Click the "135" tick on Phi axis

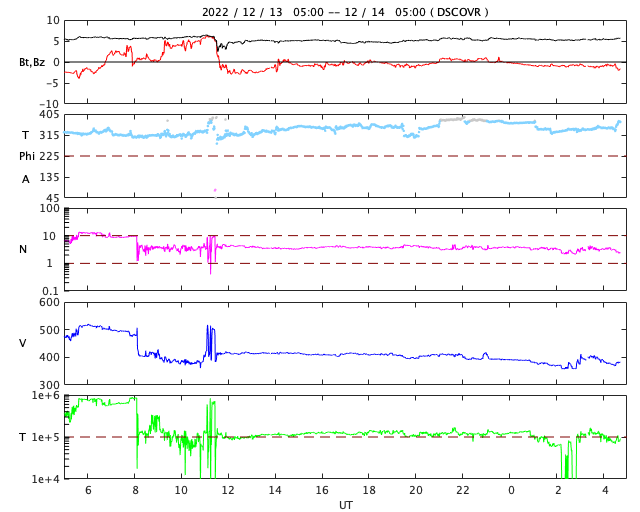[49, 178]
